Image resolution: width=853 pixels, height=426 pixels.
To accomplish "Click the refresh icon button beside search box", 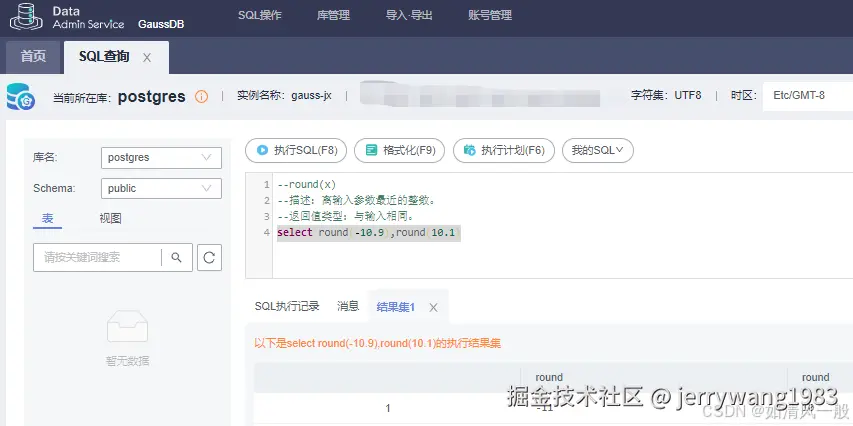I will [209, 257].
